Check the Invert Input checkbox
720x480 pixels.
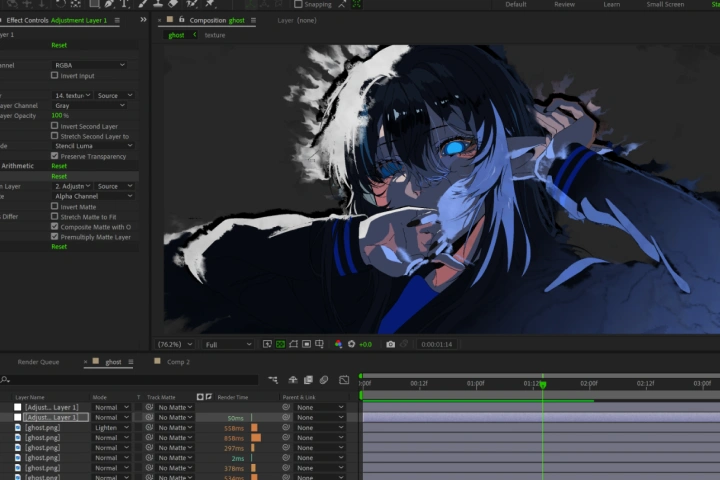(55, 75)
